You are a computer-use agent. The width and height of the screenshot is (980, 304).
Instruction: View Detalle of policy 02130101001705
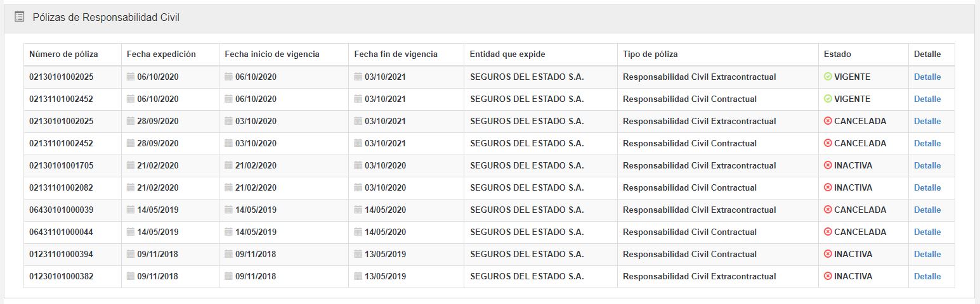tap(927, 165)
